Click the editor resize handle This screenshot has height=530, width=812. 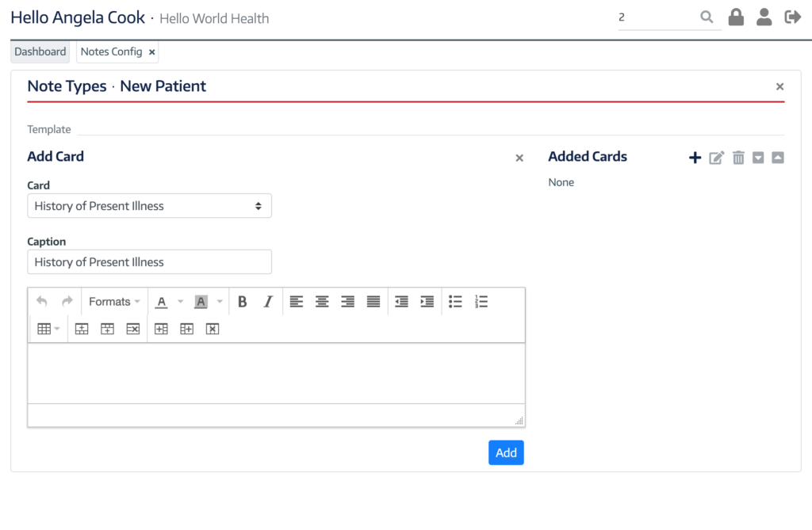pyautogui.click(x=519, y=421)
